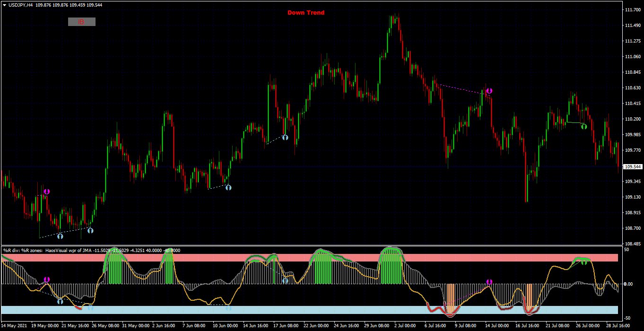Screen dimensions: 644x331
Task: Select blue buy arrow under the 10 Jun candles
Action: click(x=228, y=187)
